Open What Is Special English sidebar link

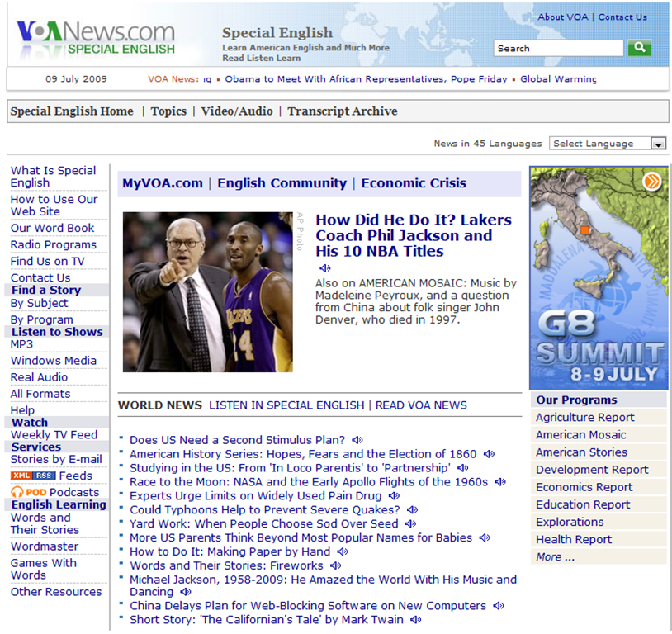(x=53, y=177)
